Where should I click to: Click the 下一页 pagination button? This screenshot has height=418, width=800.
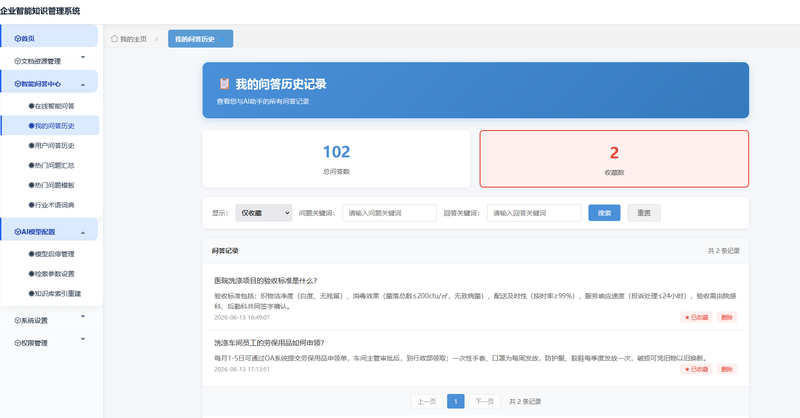485,402
